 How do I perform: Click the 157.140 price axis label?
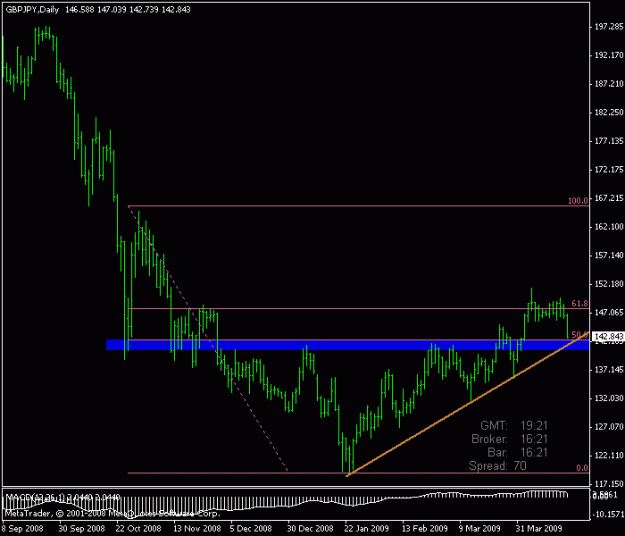pyautogui.click(x=609, y=255)
